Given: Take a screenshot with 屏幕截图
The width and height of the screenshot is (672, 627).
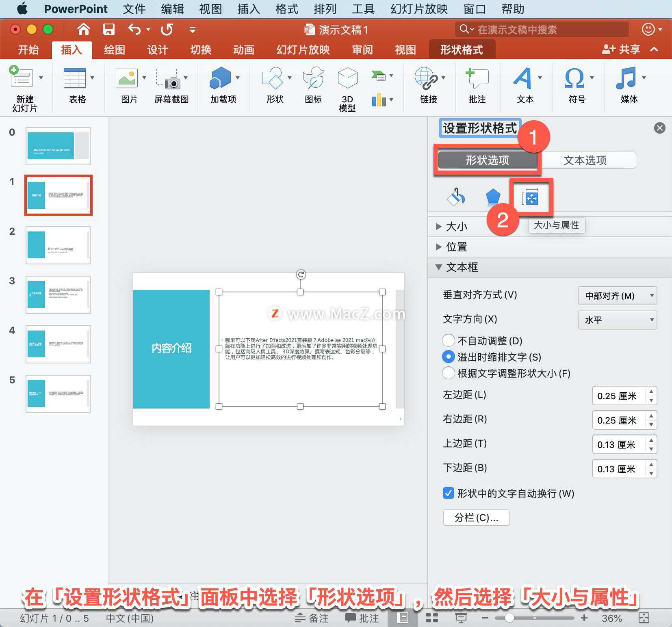Looking at the screenshot, I should point(169,78).
